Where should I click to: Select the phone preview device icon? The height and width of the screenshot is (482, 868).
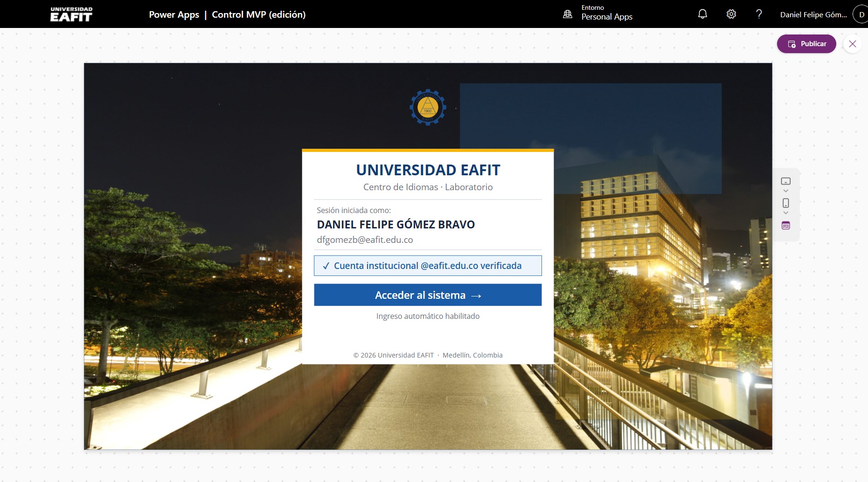(x=786, y=203)
